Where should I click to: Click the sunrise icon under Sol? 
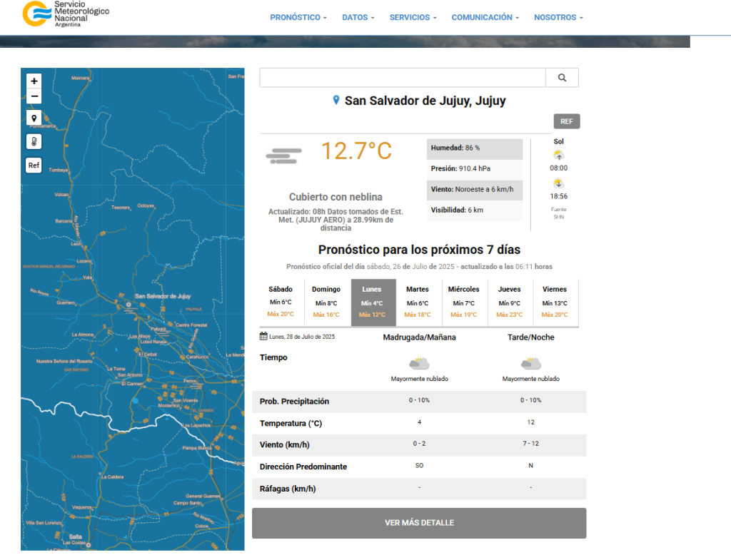[558, 155]
